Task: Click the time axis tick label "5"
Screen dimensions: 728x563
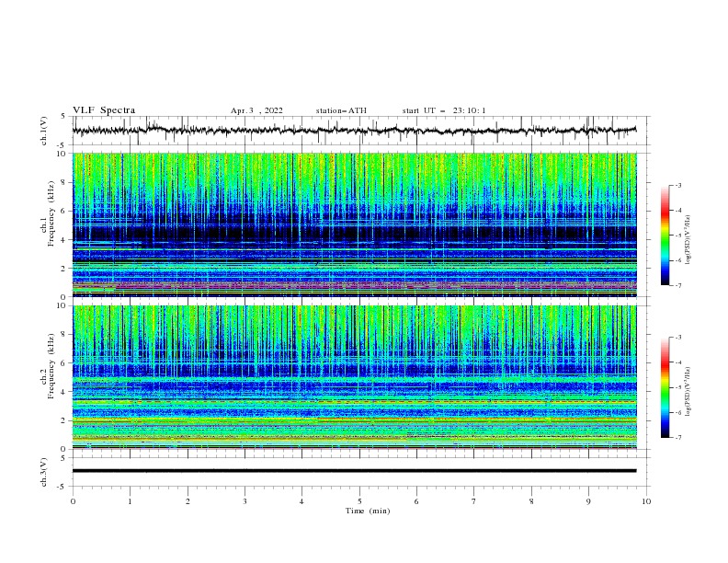Action: click(x=359, y=501)
